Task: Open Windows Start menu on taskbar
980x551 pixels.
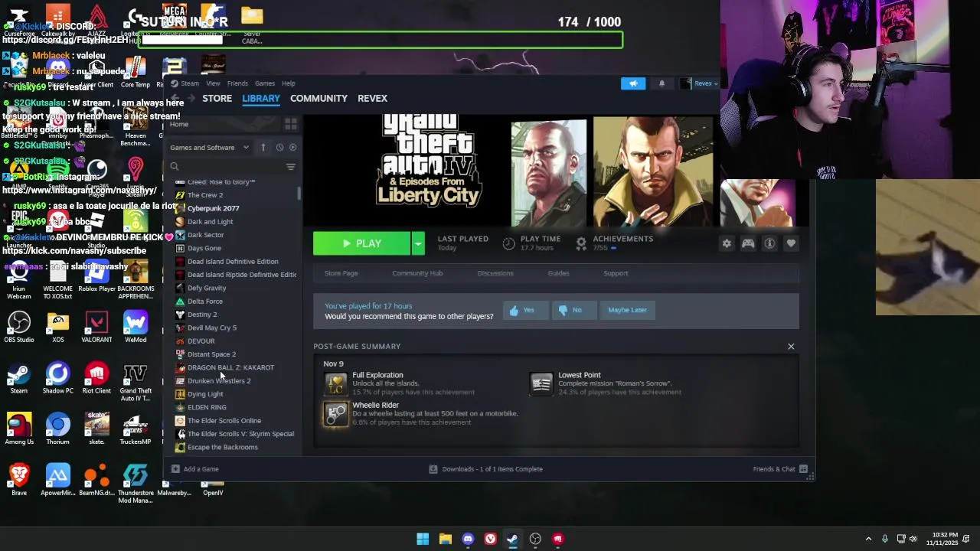Action: [x=423, y=539]
